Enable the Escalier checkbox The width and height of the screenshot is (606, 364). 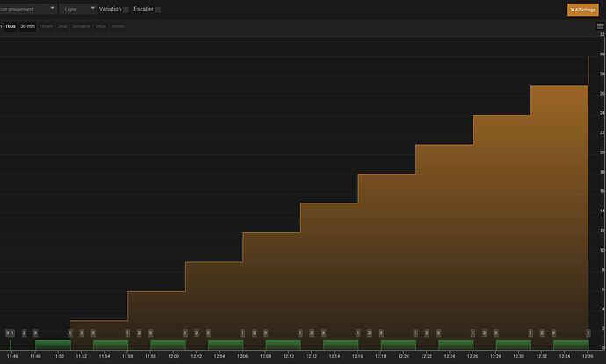[157, 10]
